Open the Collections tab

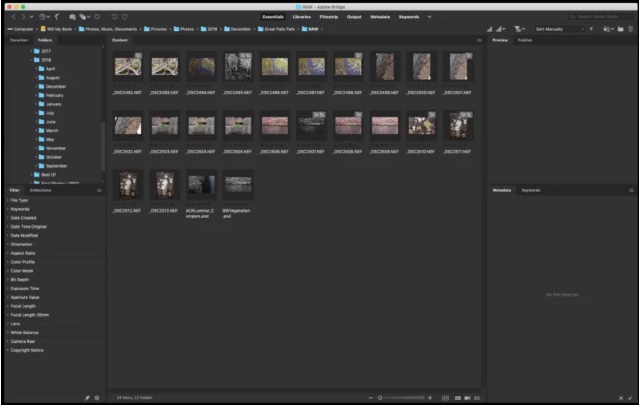(x=40, y=189)
